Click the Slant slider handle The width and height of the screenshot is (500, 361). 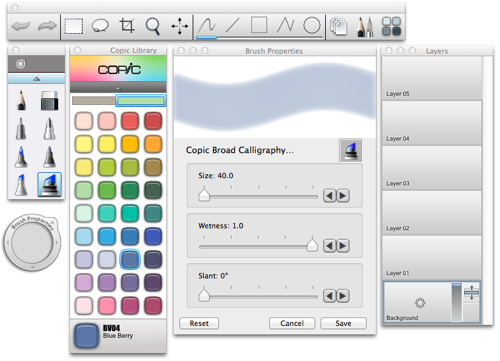point(204,295)
